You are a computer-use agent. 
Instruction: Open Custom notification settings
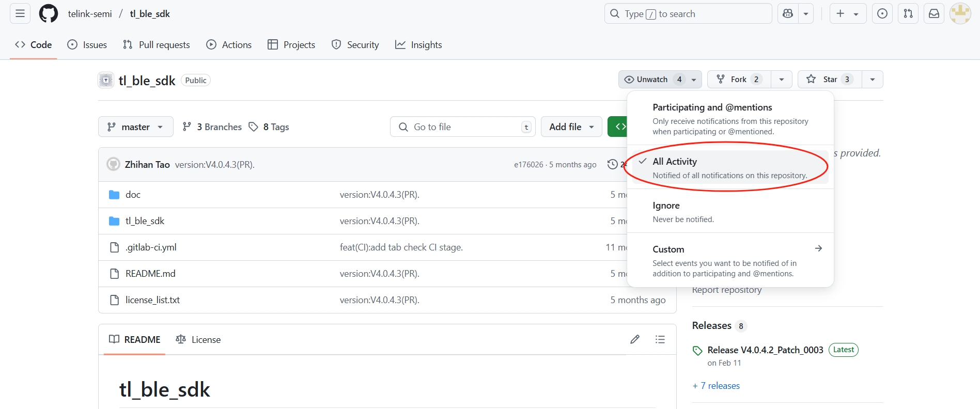(730, 260)
